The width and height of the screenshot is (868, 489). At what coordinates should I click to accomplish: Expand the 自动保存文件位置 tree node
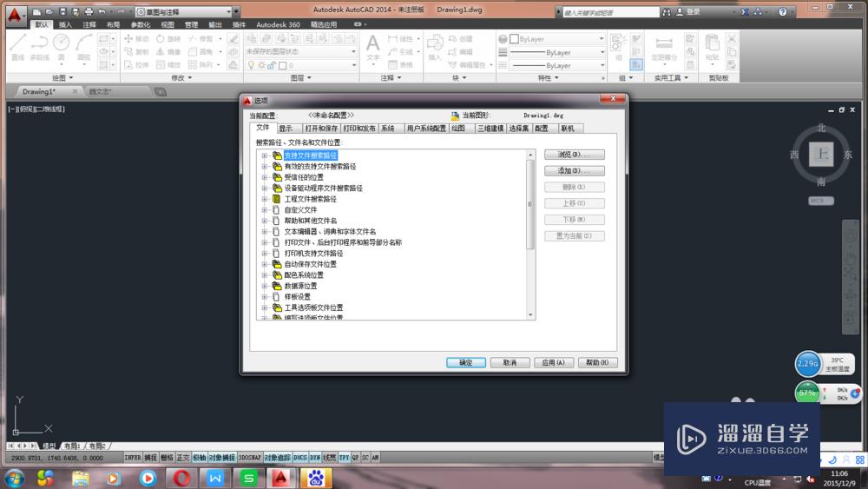pos(265,264)
